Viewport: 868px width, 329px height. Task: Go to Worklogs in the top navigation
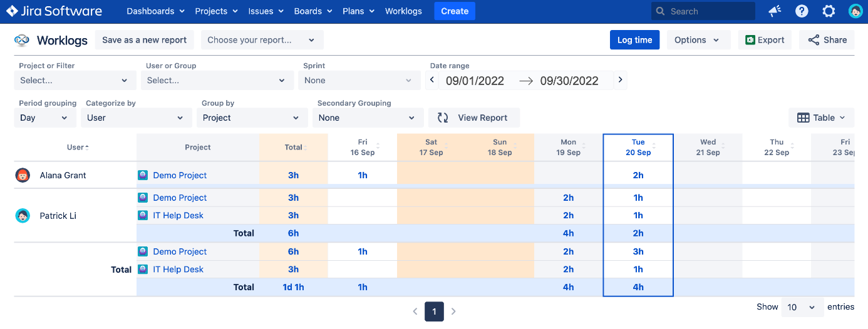[403, 11]
